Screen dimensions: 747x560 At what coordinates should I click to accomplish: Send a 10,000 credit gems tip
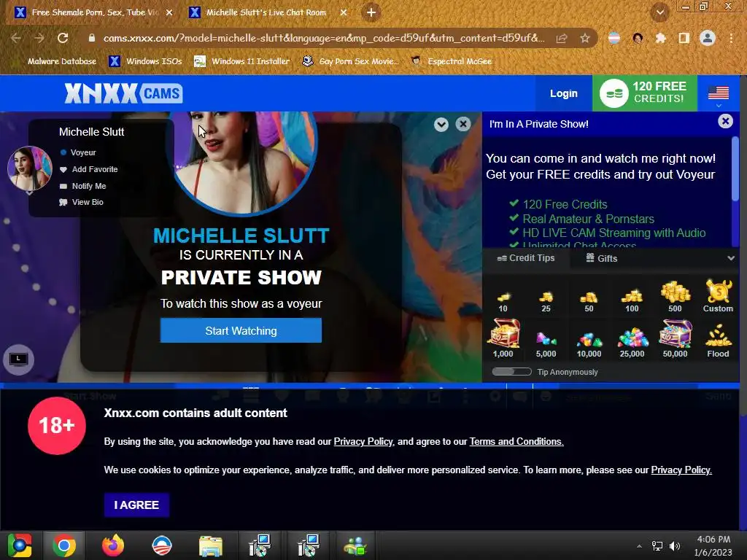[589, 345]
